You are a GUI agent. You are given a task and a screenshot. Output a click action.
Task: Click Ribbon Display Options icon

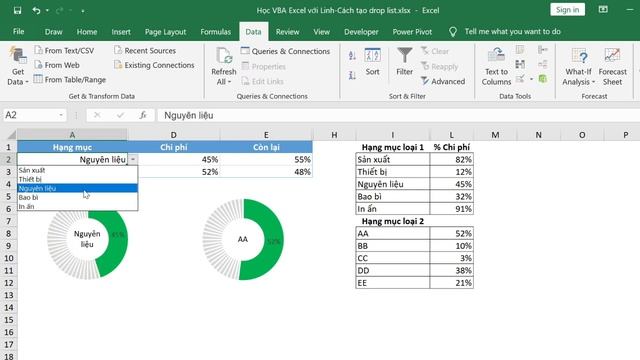[x=603, y=10]
